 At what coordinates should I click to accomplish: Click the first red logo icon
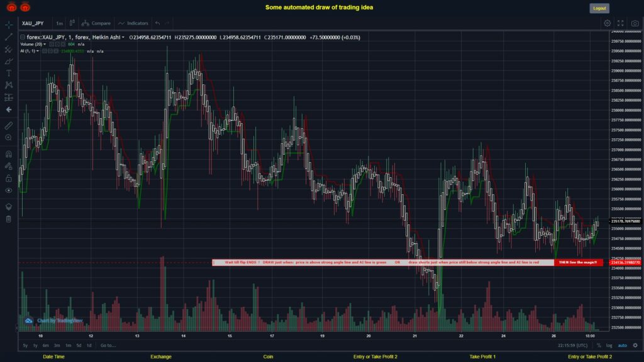point(11,7)
